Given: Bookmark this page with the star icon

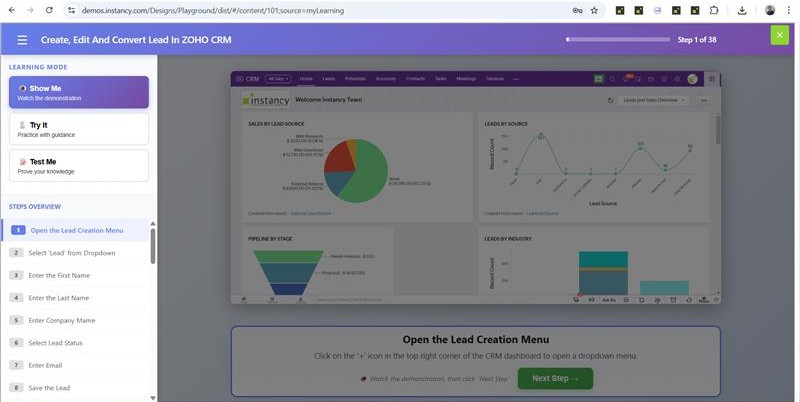Looking at the screenshot, I should (x=594, y=10).
